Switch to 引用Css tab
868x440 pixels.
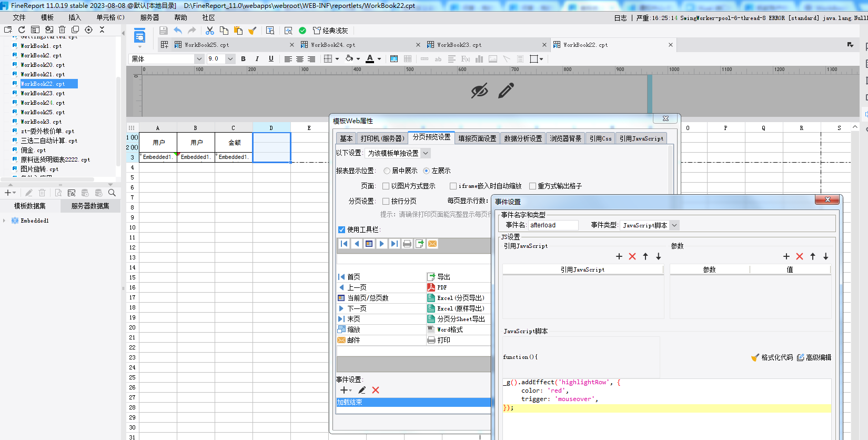click(x=600, y=138)
